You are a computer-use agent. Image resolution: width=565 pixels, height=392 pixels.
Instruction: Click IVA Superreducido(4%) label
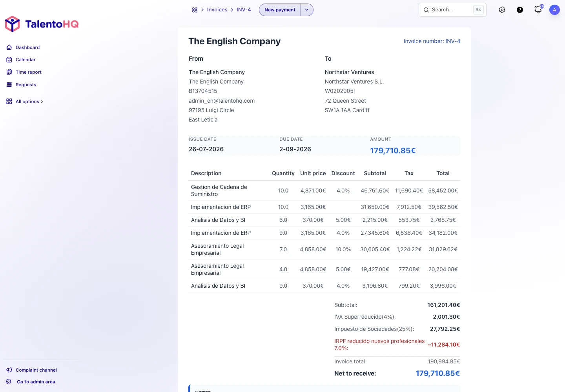[365, 317]
